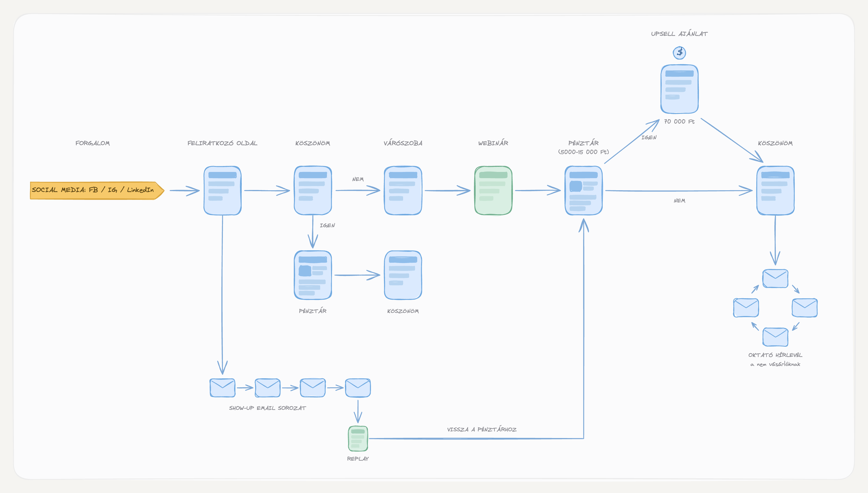Select the Social Media traffic source banner
The image size is (868, 493).
point(97,190)
